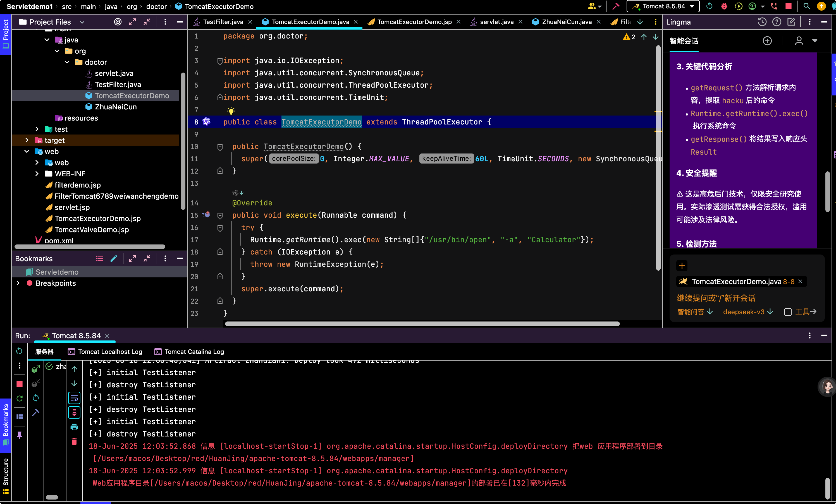Expand the target folder in project tree

(x=27, y=140)
